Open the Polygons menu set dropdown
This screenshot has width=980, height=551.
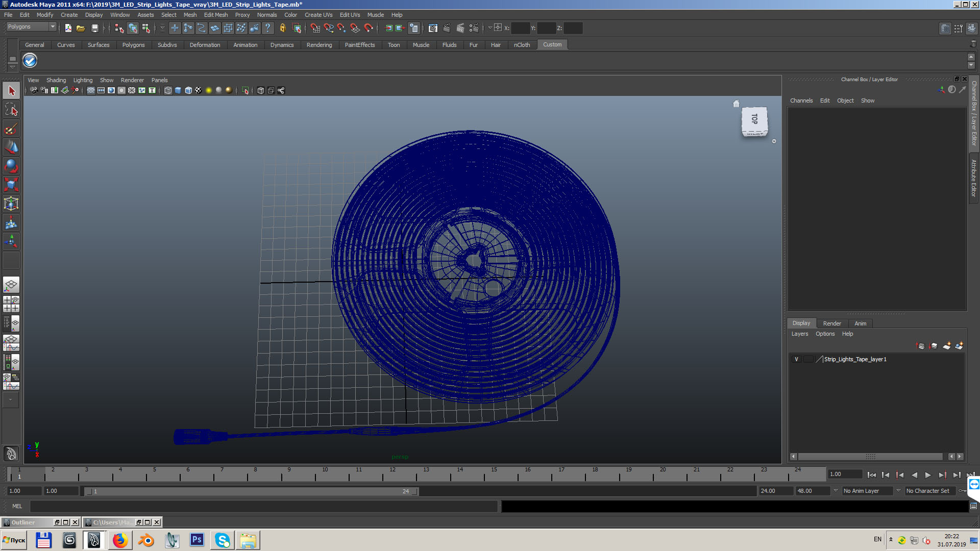click(52, 27)
